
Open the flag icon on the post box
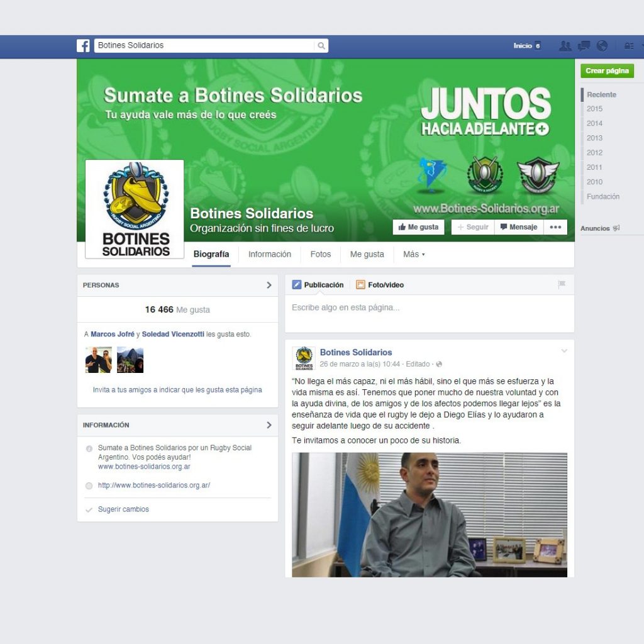click(562, 284)
